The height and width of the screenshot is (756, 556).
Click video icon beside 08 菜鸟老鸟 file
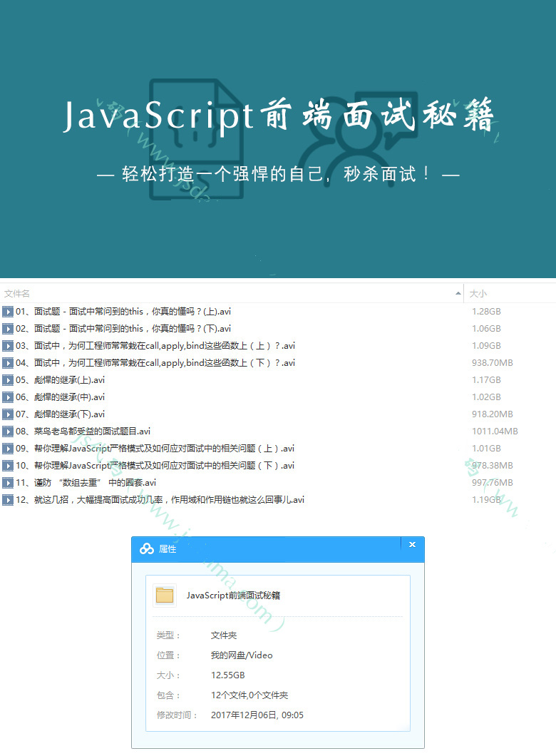(x=8, y=431)
